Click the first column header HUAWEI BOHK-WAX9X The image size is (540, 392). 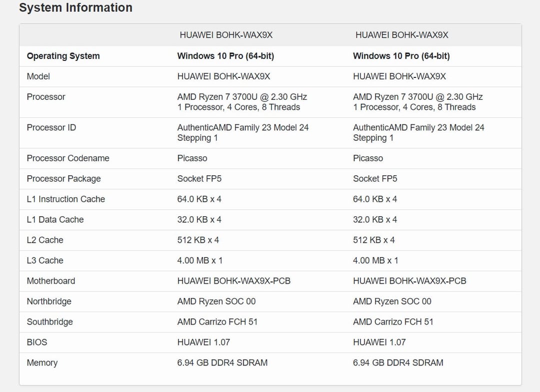226,35
